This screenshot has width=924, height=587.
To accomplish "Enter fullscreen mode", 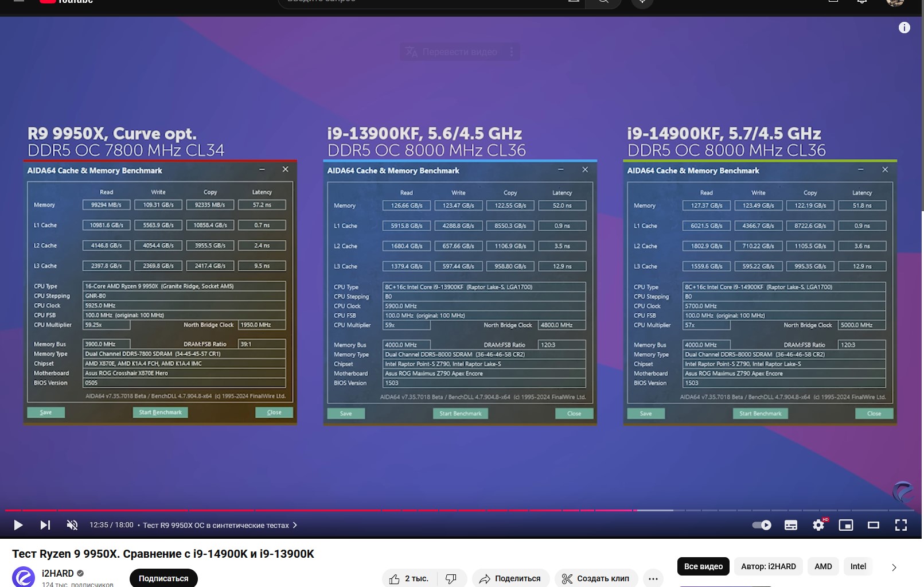I will pos(901,525).
